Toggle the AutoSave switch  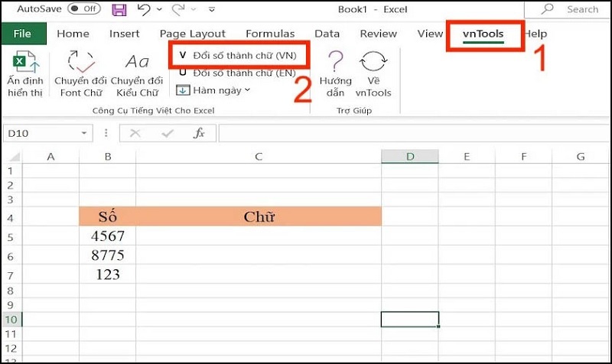click(84, 10)
